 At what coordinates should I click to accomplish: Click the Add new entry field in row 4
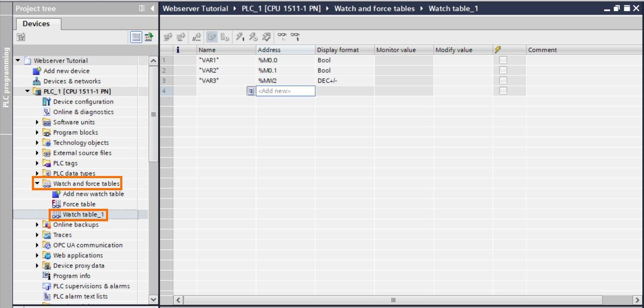286,91
